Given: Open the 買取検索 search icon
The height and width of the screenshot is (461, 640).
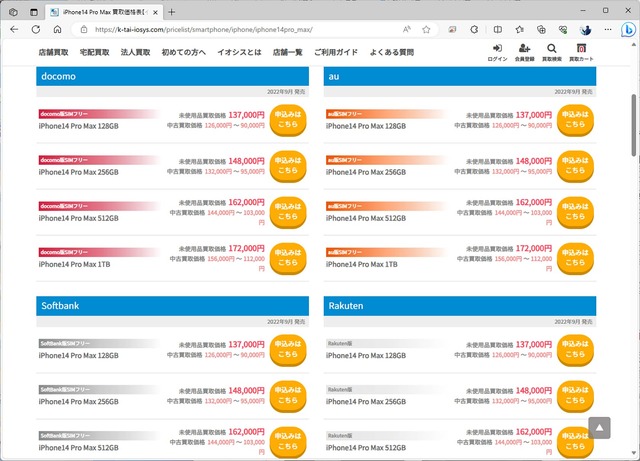Looking at the screenshot, I should (552, 53).
